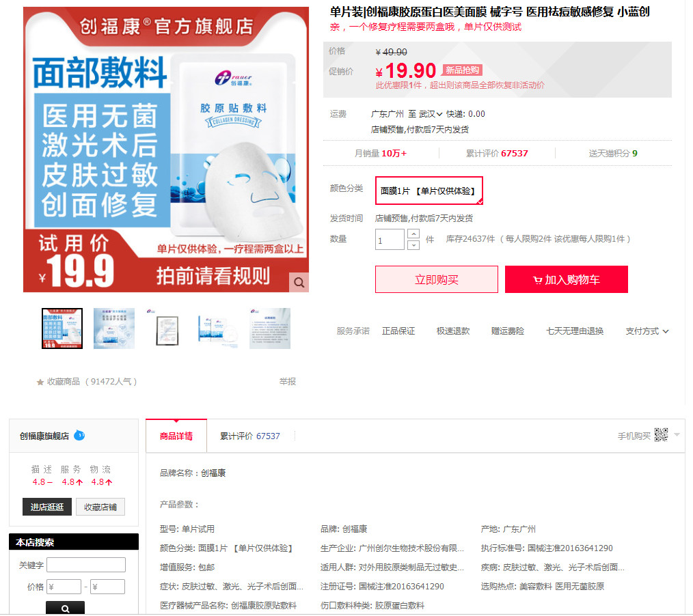Expand the arrow beside the 手机购买 QR code
This screenshot has height=616, width=693.
pyautogui.click(x=677, y=435)
